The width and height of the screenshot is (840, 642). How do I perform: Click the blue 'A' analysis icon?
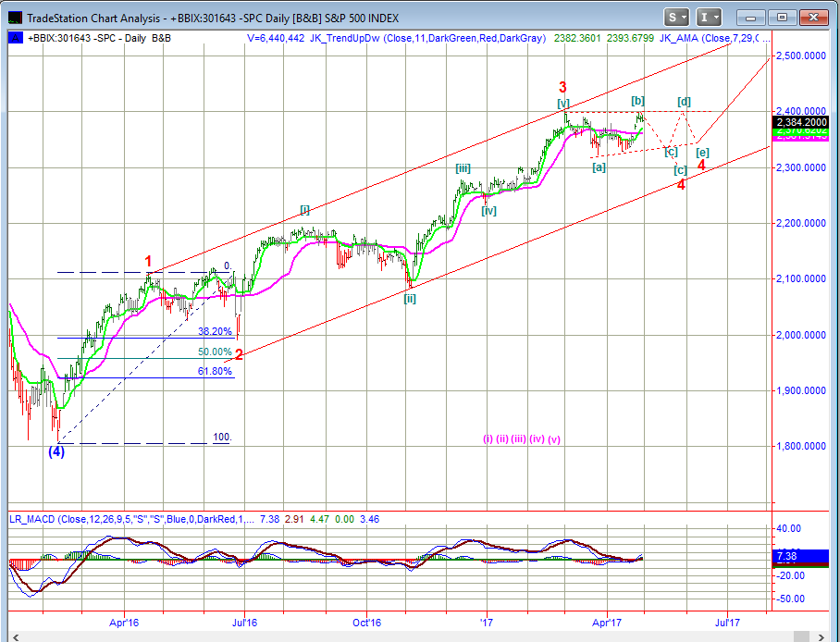[15, 38]
